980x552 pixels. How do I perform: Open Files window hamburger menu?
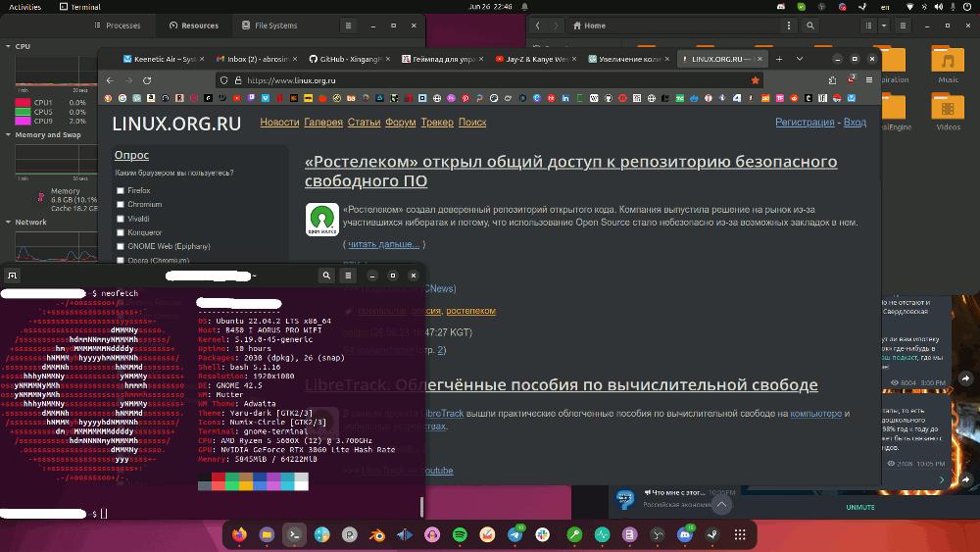[903, 25]
